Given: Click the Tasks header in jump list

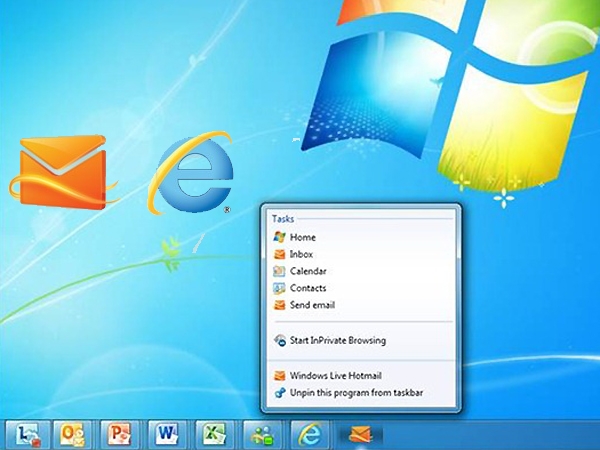Looking at the screenshot, I should tap(283, 219).
